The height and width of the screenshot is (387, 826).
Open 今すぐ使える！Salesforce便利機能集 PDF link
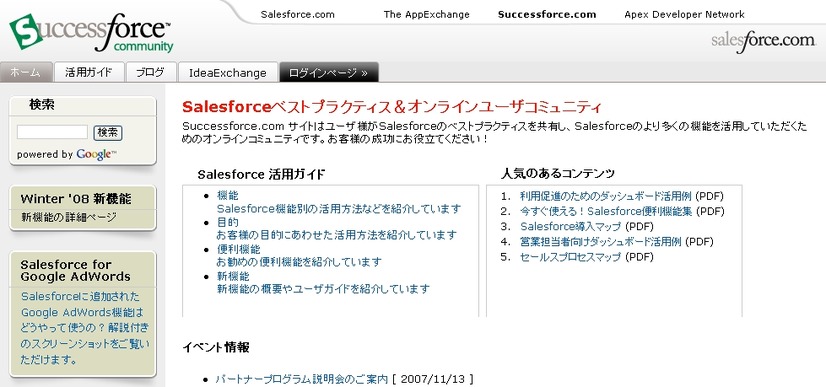pos(606,212)
